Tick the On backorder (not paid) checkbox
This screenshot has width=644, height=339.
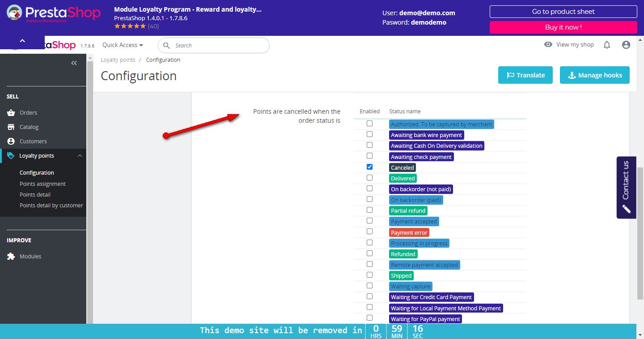pyautogui.click(x=369, y=188)
